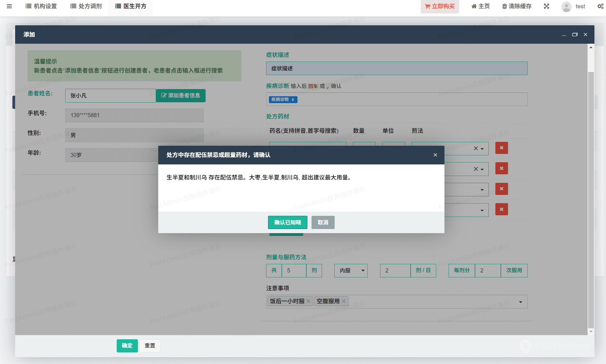Remove the 空腹服用 tag

click(x=344, y=301)
